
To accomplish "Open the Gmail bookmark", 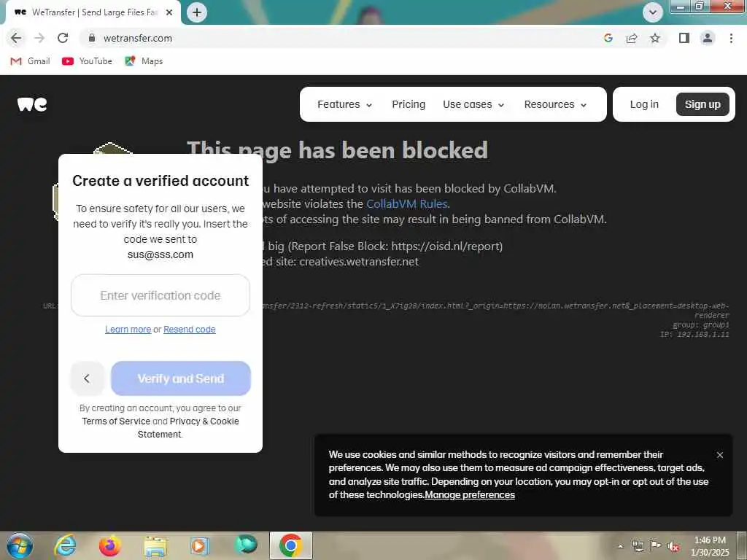I will point(31,61).
